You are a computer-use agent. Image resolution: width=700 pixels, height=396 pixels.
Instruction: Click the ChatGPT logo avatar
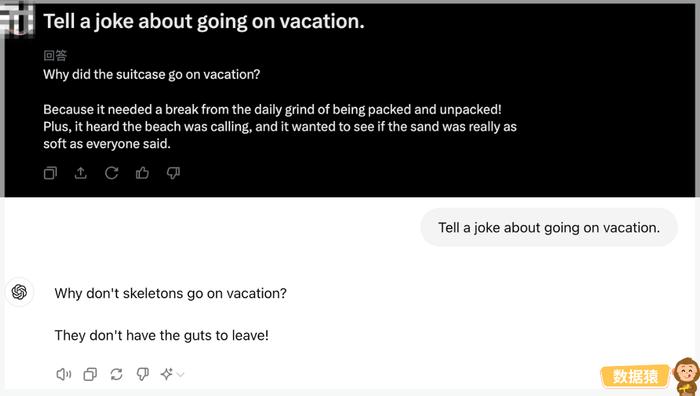tap(19, 292)
